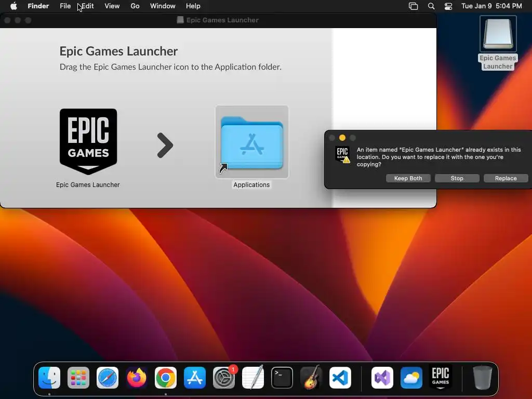Screen dimensions: 532x399
Task: Open TextEdit from the Dock
Action: tap(253, 378)
